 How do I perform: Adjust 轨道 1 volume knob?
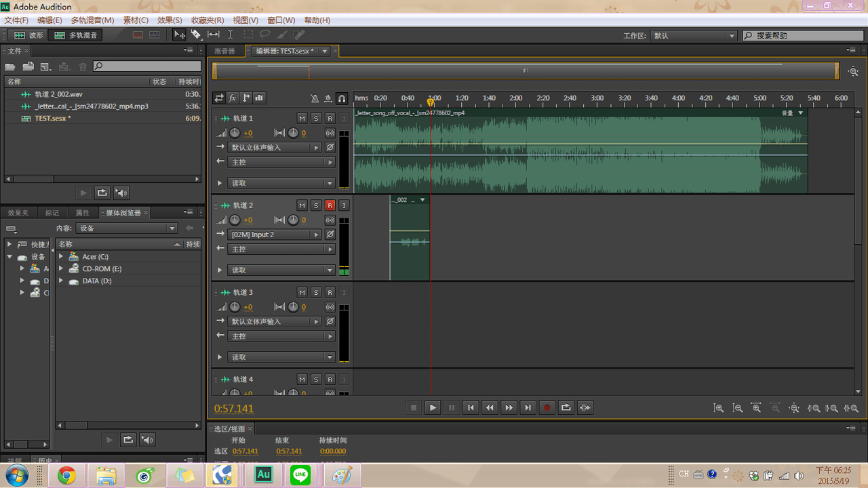pyautogui.click(x=235, y=133)
